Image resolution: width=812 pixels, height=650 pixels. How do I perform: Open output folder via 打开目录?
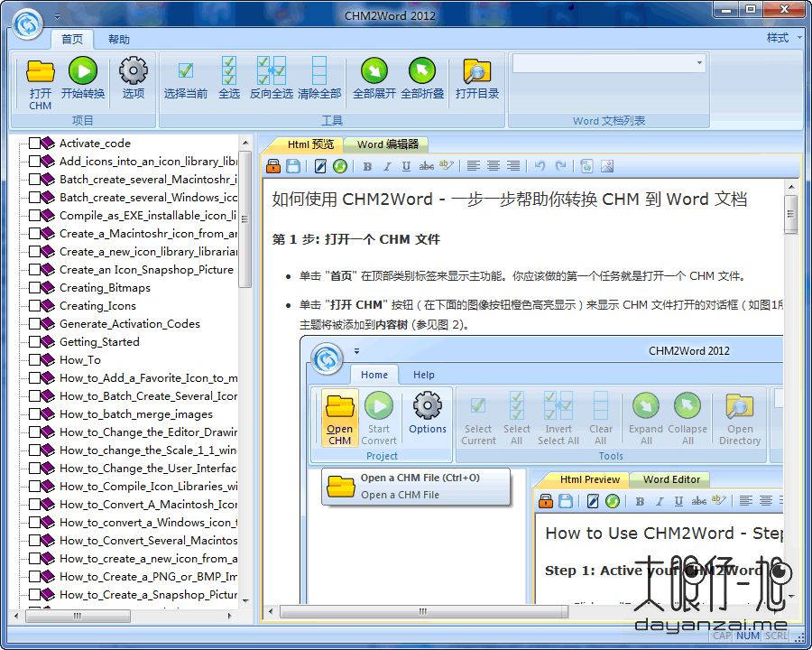[477, 79]
